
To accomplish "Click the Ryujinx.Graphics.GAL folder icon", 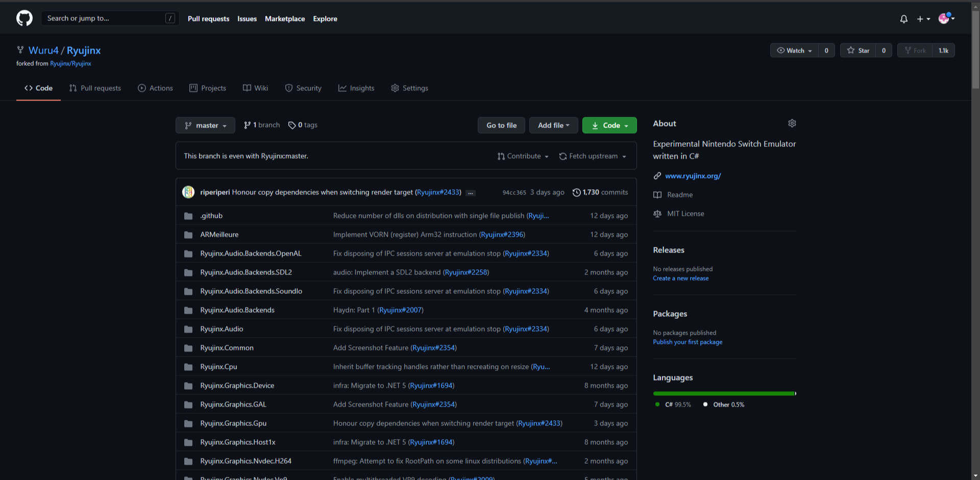I will pyautogui.click(x=188, y=405).
